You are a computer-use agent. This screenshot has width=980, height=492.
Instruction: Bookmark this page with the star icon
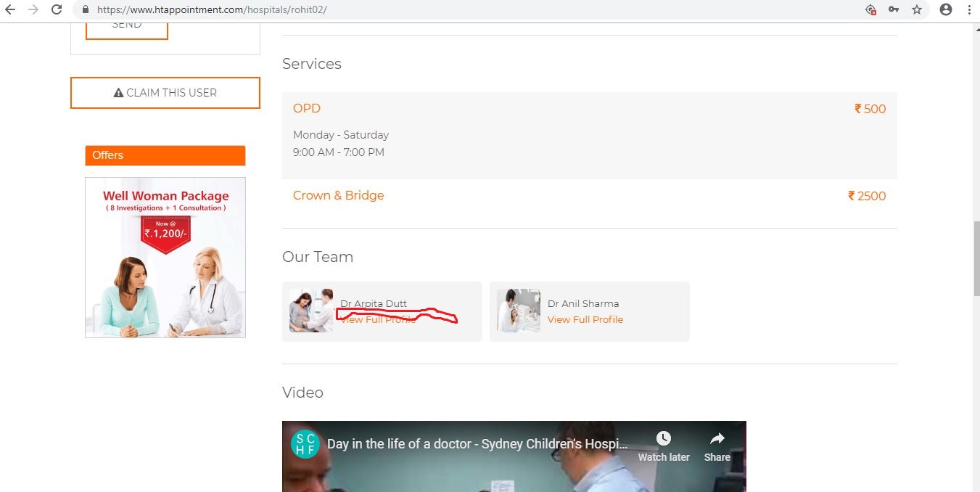coord(917,10)
